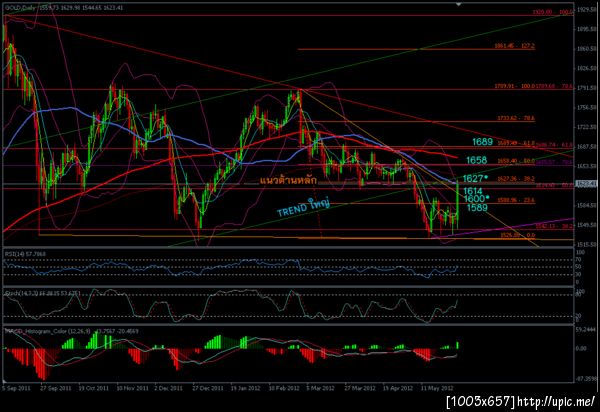This screenshot has width=600, height=412.
Task: Click the 1515.50 price axis value
Action: [588, 244]
